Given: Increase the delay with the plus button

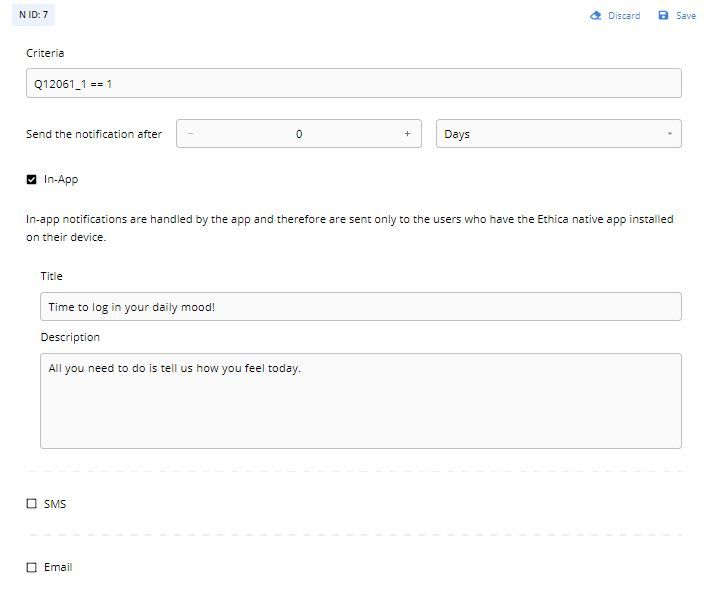Looking at the screenshot, I should pyautogui.click(x=407, y=134).
